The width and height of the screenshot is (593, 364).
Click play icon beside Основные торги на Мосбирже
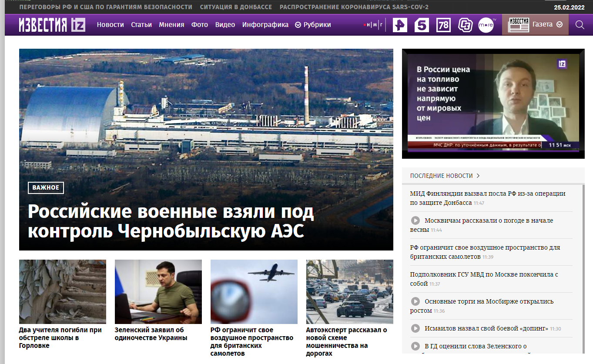coord(415,301)
